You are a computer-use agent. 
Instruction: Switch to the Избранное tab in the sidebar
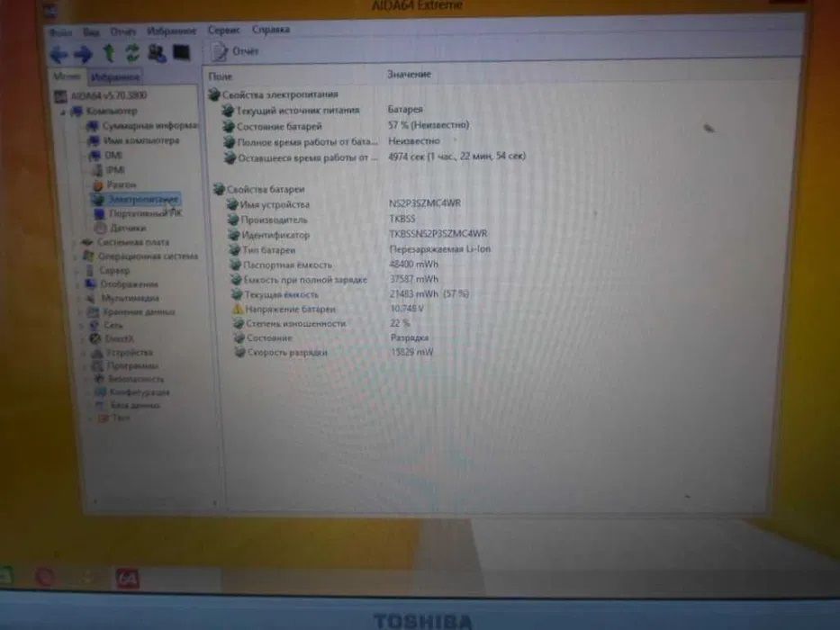pos(115,77)
